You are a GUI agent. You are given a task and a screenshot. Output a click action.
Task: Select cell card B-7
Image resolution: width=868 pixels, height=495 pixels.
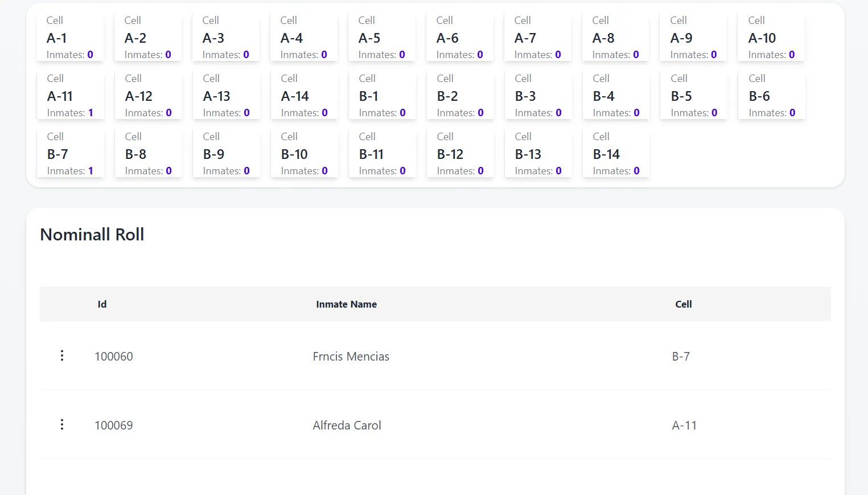pos(70,154)
